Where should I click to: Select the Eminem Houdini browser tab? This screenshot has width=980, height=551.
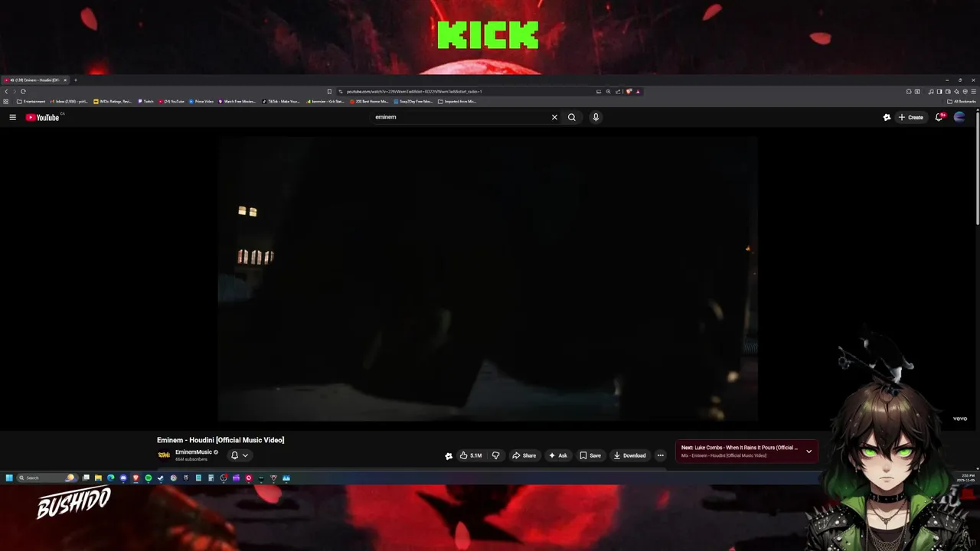34,80
